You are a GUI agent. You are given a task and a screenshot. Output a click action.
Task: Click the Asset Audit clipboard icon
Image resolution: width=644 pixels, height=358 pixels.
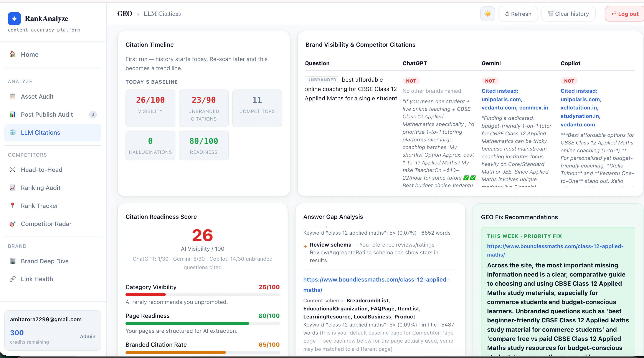tap(13, 96)
